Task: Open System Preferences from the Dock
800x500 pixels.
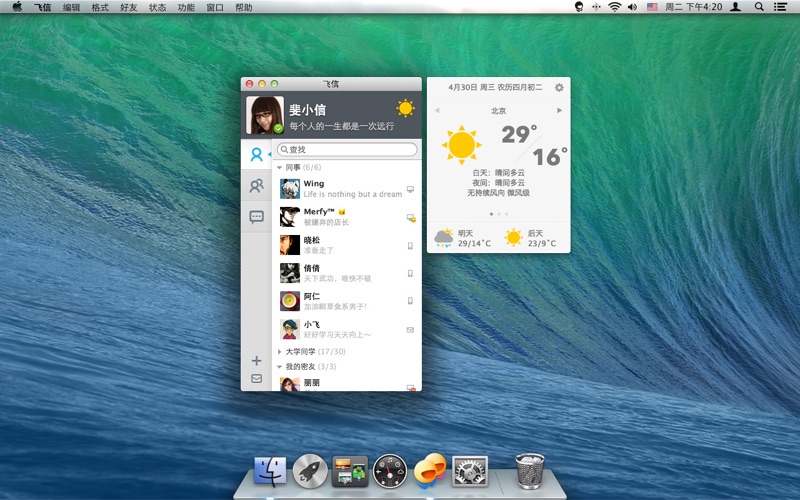Action: click(x=469, y=469)
